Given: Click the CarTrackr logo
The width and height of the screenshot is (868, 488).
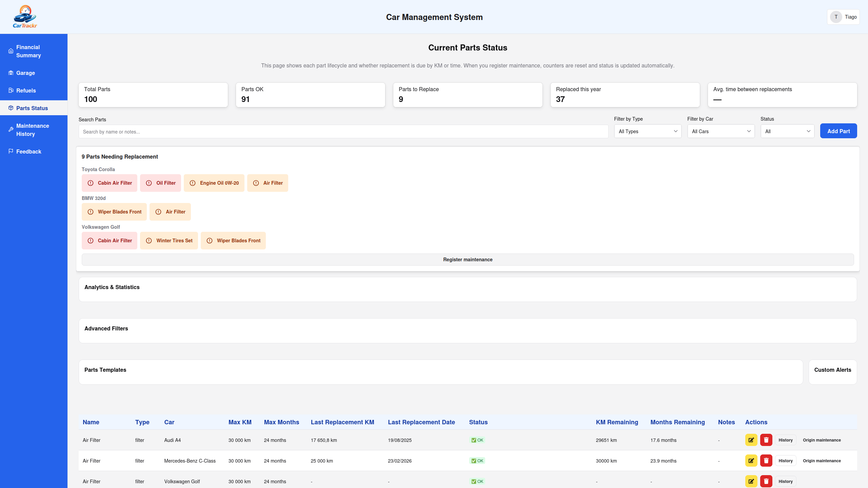Looking at the screenshot, I should [25, 16].
